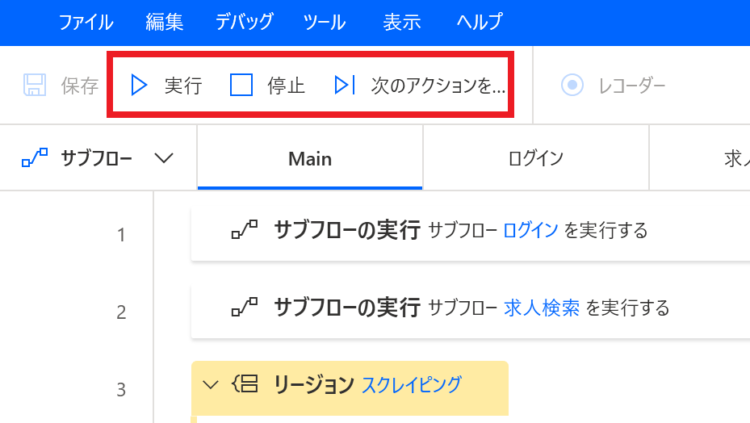This screenshot has width=750, height=423.
Task: Select the subflow icon on action 2
Action: click(244, 307)
